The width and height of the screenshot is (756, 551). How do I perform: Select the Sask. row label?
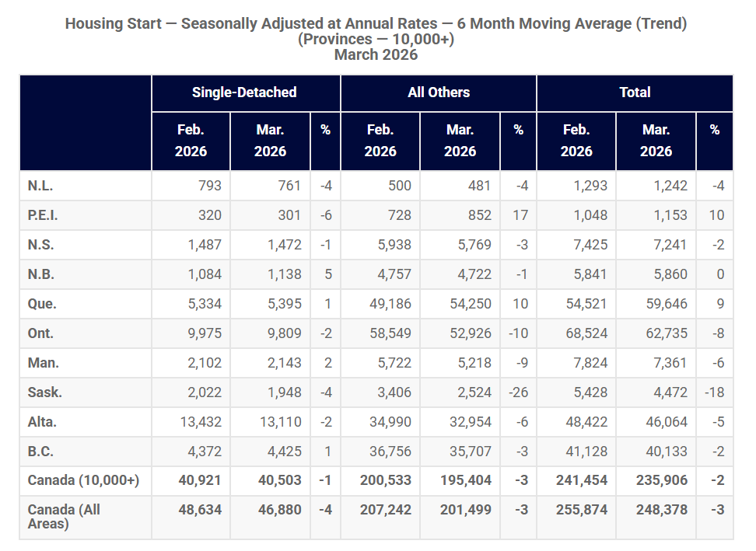(44, 392)
